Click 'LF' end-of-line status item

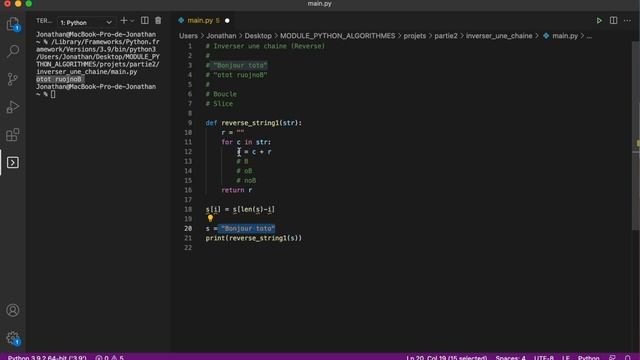point(566,357)
